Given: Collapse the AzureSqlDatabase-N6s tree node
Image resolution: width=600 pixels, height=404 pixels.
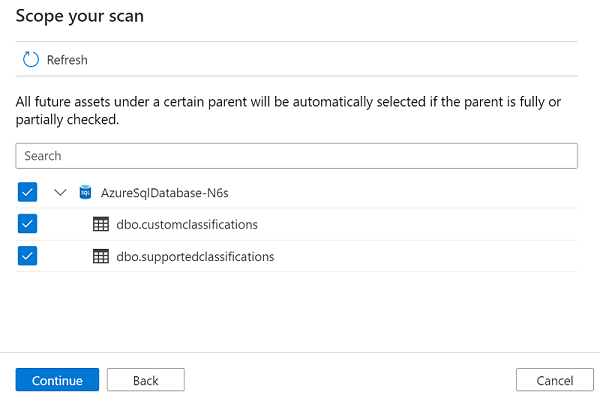Looking at the screenshot, I should coord(60,192).
